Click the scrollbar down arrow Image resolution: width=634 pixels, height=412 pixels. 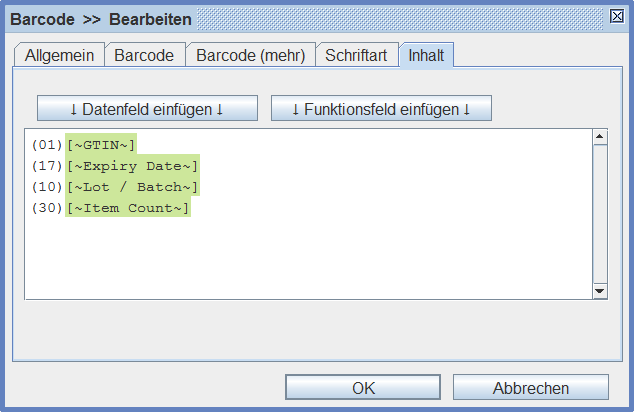pyautogui.click(x=600, y=291)
